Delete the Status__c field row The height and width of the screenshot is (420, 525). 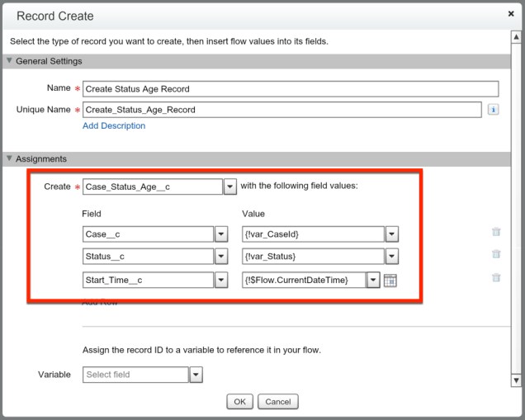[495, 255]
